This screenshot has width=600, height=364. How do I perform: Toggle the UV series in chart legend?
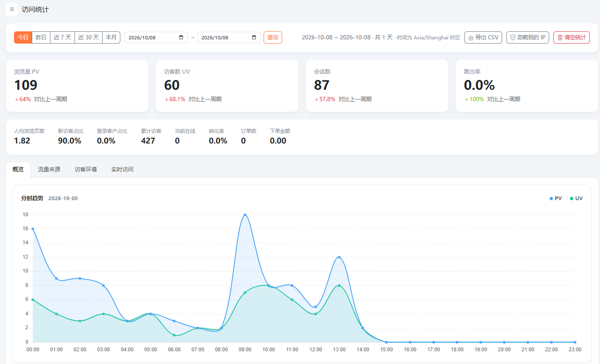tap(576, 198)
